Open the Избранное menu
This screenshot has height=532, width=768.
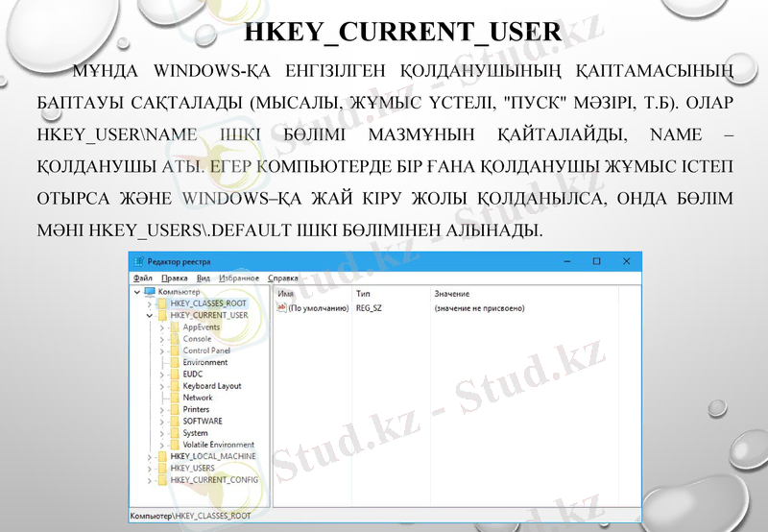[x=238, y=278]
